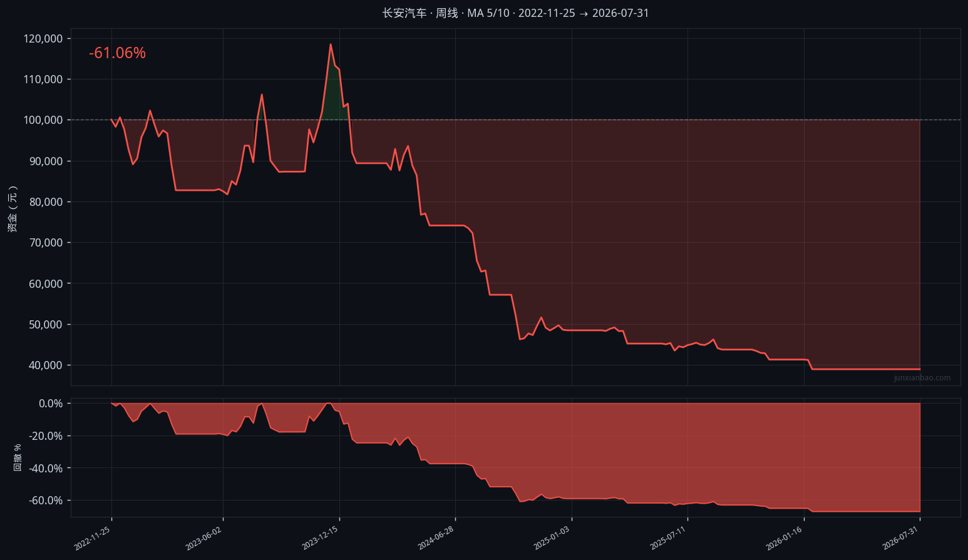Click the 资金（元） axis title
Screen dimensions: 968x560
pos(13,209)
